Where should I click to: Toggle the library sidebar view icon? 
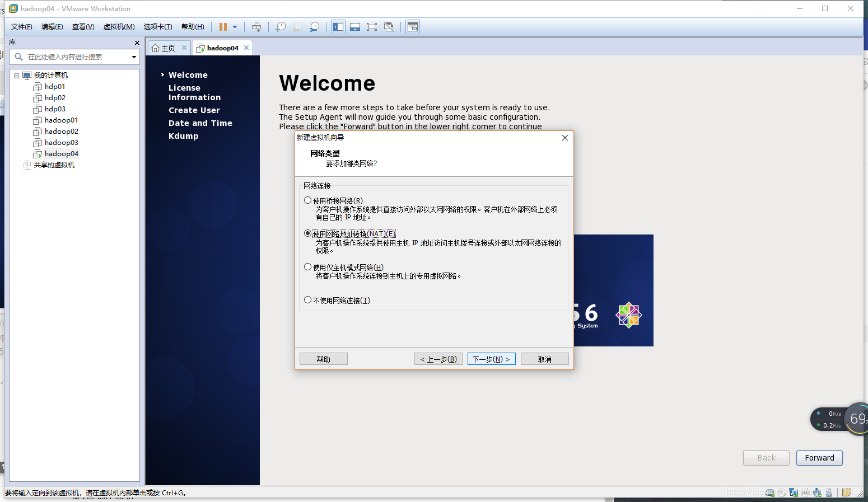pyautogui.click(x=338, y=27)
